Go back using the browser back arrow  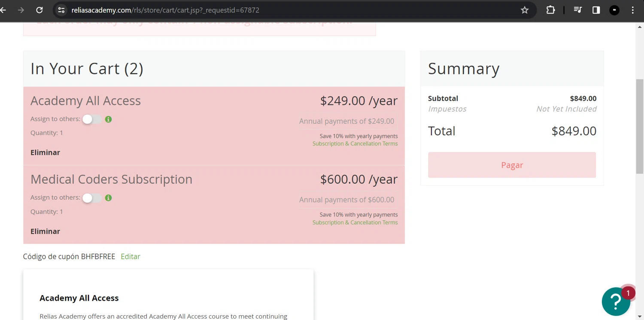tap(3, 10)
